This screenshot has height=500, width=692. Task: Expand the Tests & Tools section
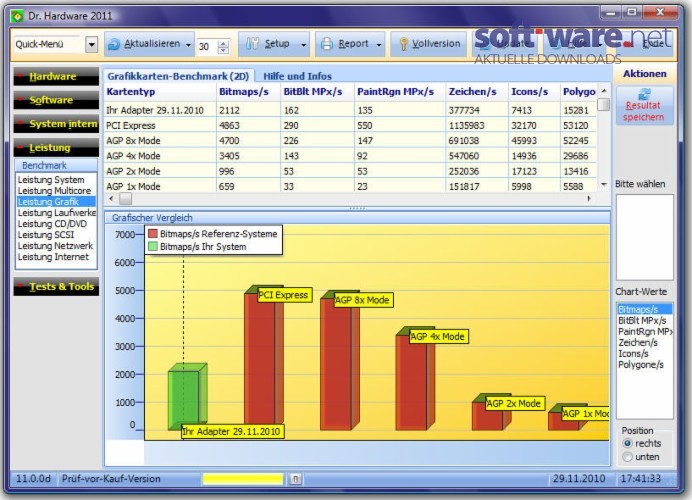click(x=56, y=287)
